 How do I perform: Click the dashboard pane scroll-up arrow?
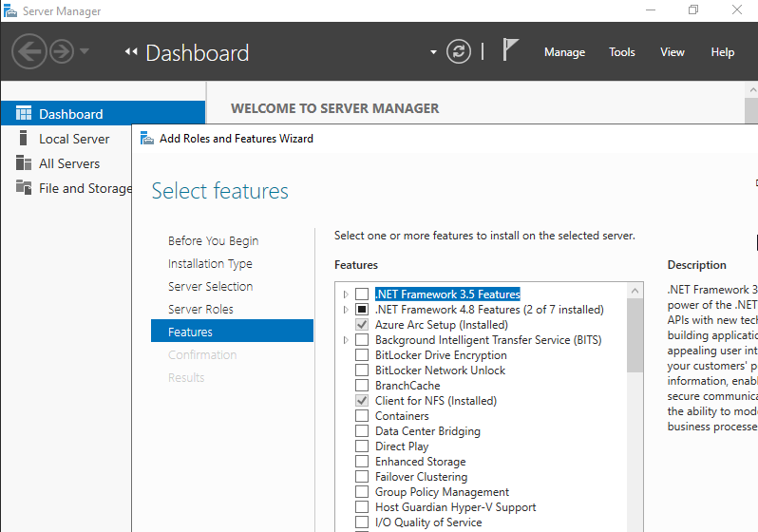click(752, 90)
